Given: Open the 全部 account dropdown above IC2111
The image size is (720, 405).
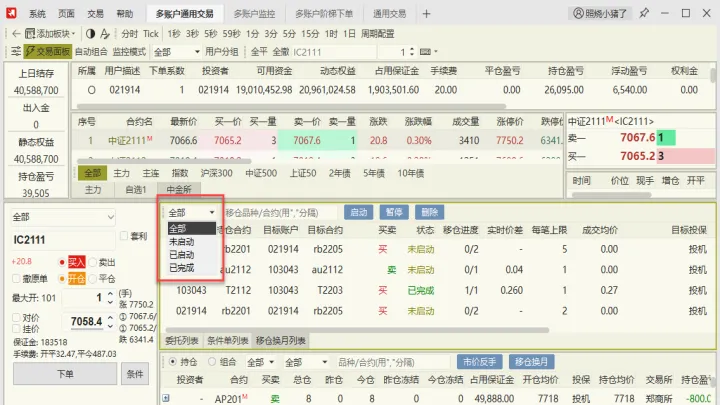Looking at the screenshot, I should 63,217.
